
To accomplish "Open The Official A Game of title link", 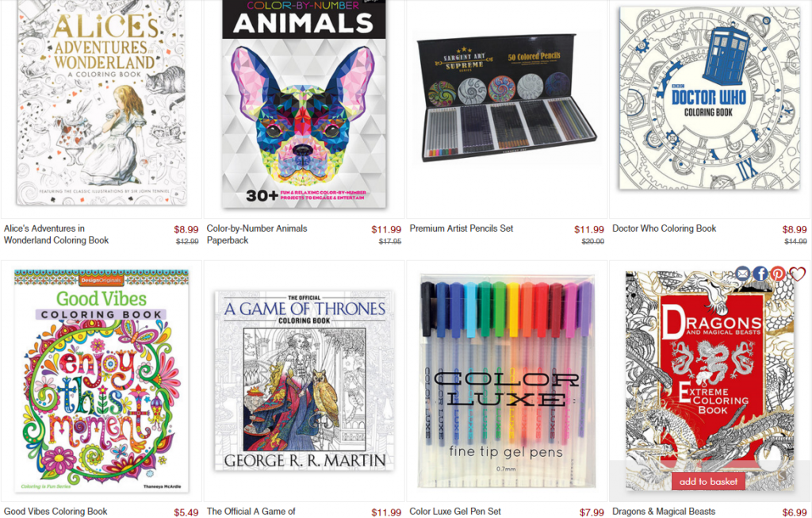I will (x=251, y=512).
